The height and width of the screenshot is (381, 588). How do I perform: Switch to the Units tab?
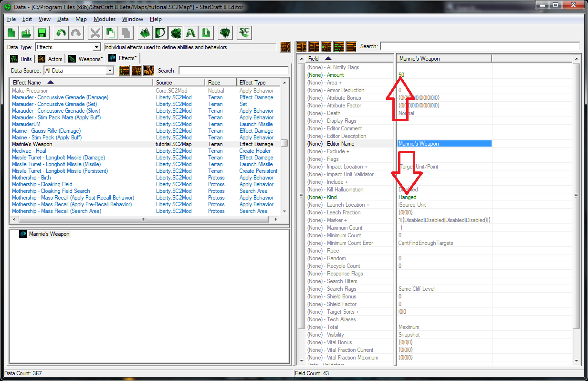(21, 59)
